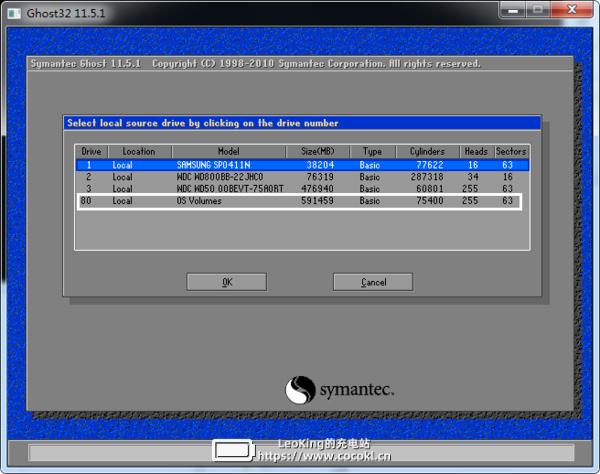This screenshot has height=474, width=600.
Task: Click the Heads column header
Action: click(476, 151)
